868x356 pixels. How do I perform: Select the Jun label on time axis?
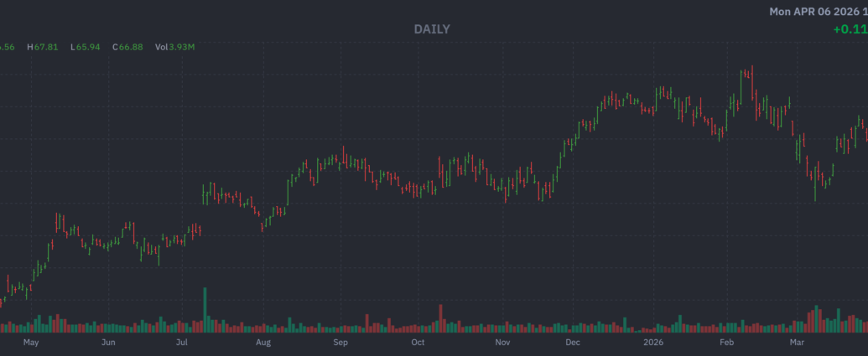[x=107, y=343]
